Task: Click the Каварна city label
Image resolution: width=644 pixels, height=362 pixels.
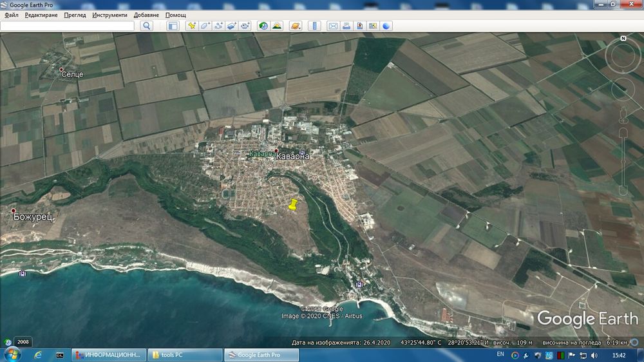Action: pyautogui.click(x=292, y=157)
